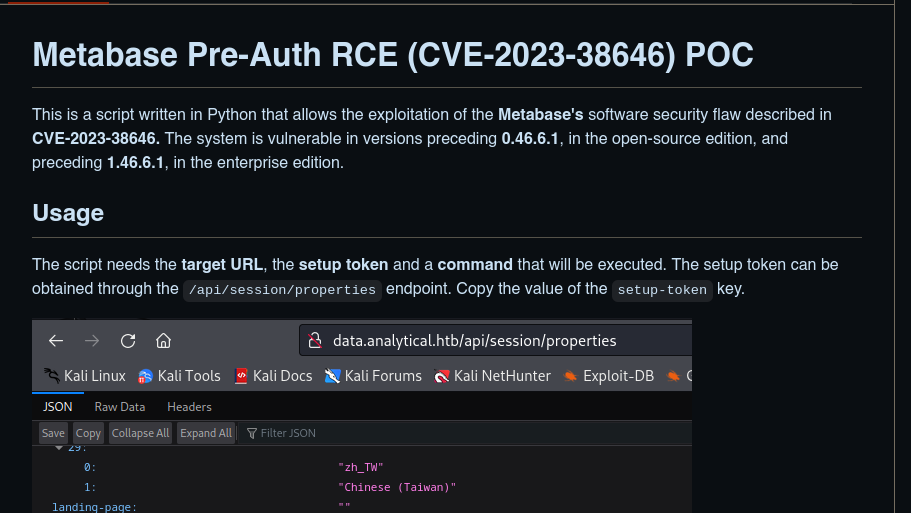This screenshot has height=513, width=911.
Task: Click the bold CVE-2023-38646. text in paragraph
Action: coord(96,139)
